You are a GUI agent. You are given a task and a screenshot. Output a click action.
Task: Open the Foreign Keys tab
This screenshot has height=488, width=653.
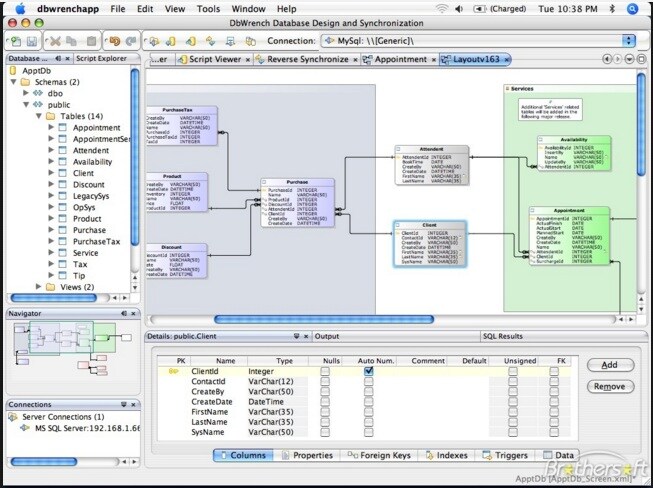[x=379, y=456]
